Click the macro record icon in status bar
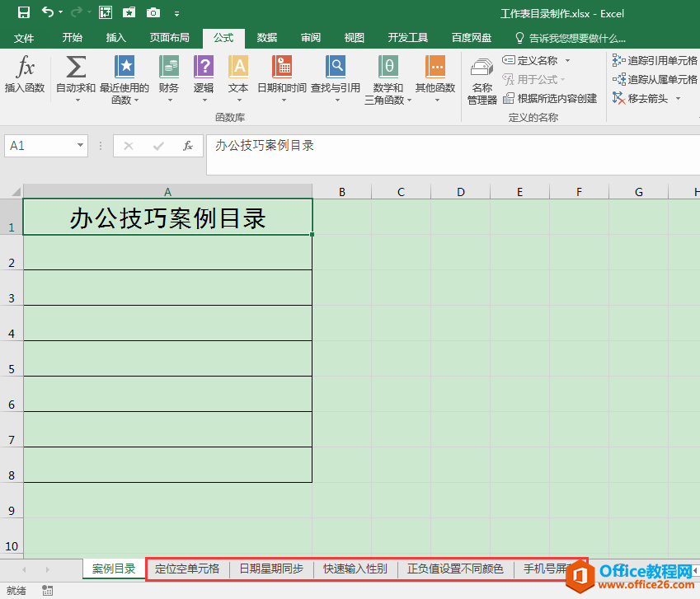Viewport: 700px width, 599px height. [47, 591]
